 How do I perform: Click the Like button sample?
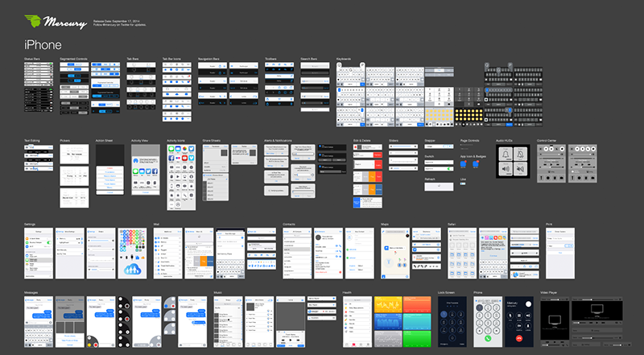463,184
